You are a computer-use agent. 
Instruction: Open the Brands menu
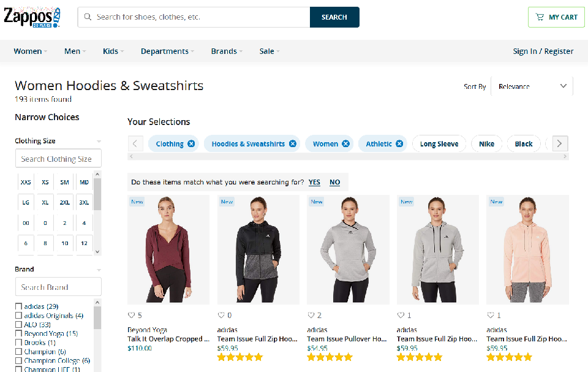(x=227, y=51)
